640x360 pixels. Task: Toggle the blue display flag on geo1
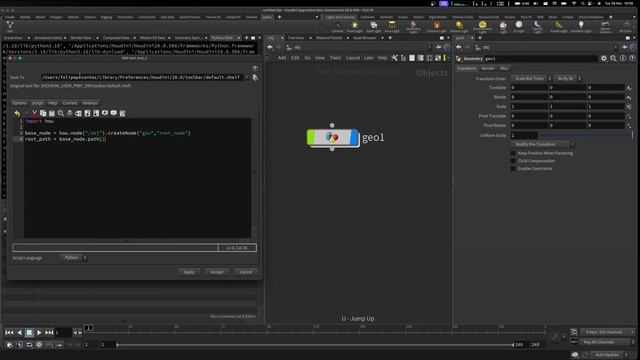[354, 137]
